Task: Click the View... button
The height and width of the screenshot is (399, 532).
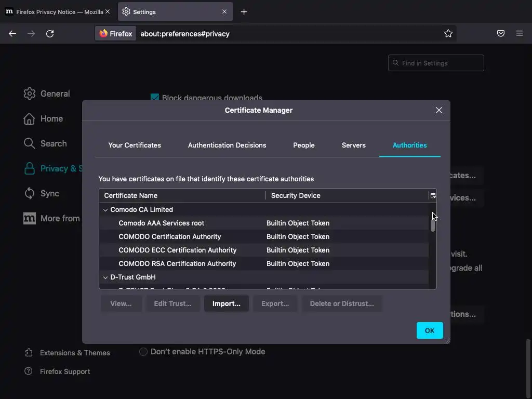Action: point(121,303)
